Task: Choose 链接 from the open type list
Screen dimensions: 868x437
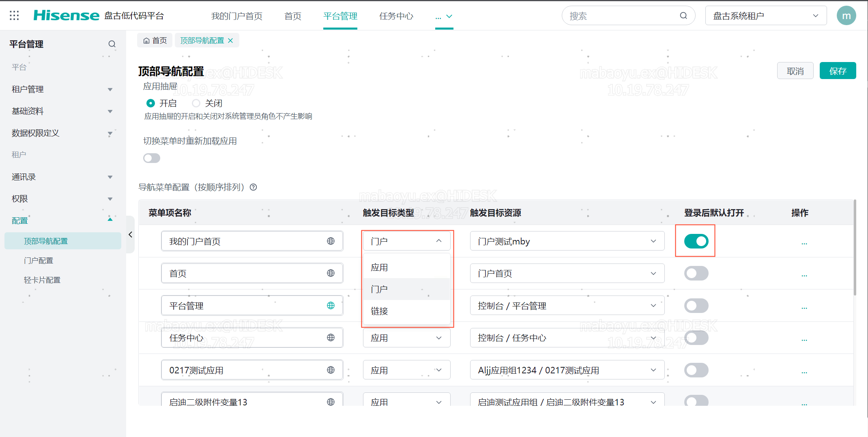Action: [x=380, y=311]
